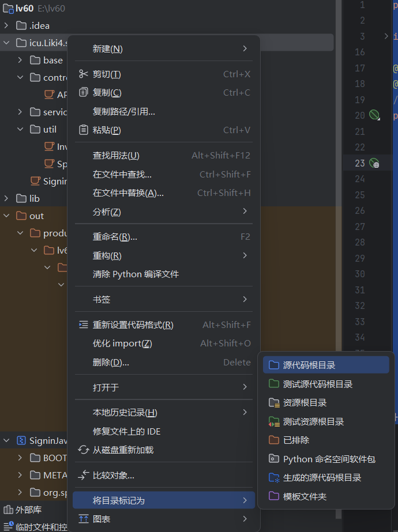Open 本地历史记录(H) submenu
Screen dimensions: 398x532
[x=164, y=413]
